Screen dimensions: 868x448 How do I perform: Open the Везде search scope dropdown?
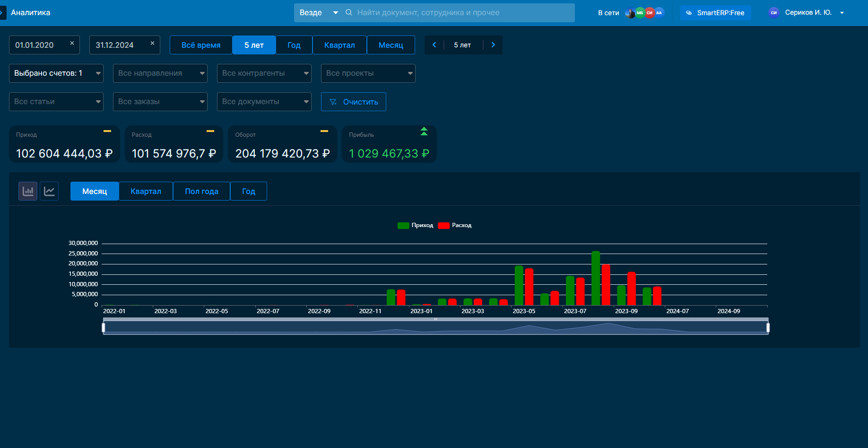click(318, 13)
